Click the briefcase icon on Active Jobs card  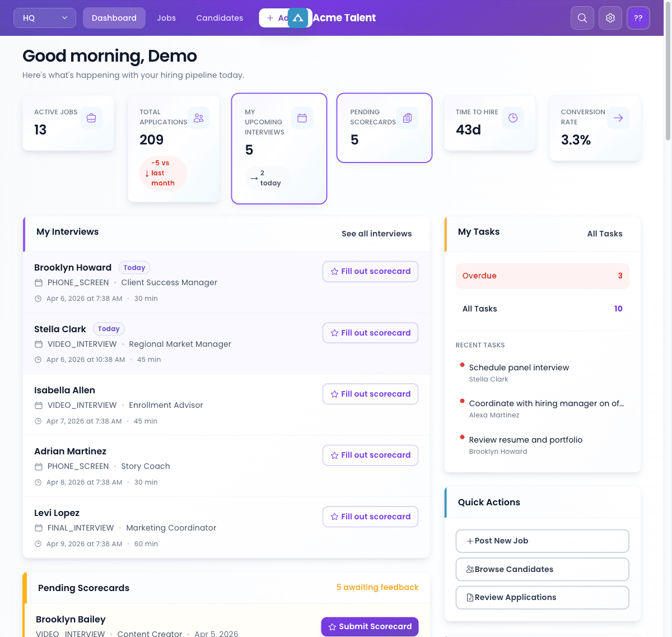(x=91, y=118)
